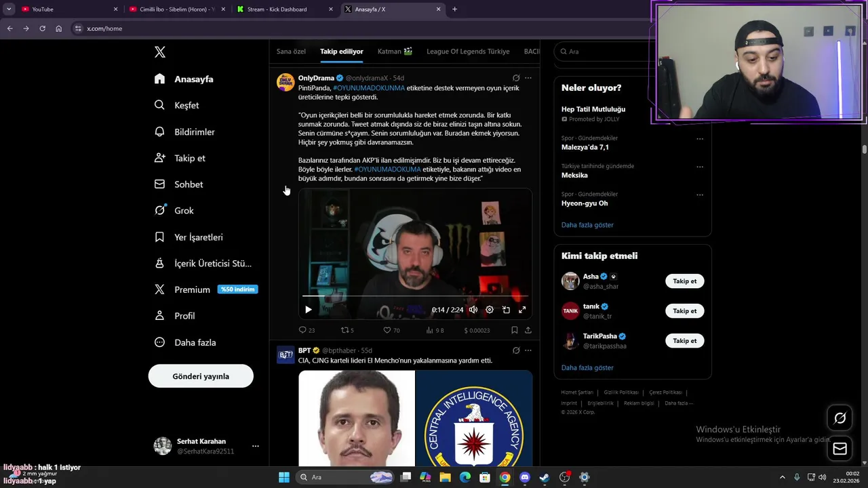Play the OnlyDrama video
The height and width of the screenshot is (488, 868).
(308, 310)
